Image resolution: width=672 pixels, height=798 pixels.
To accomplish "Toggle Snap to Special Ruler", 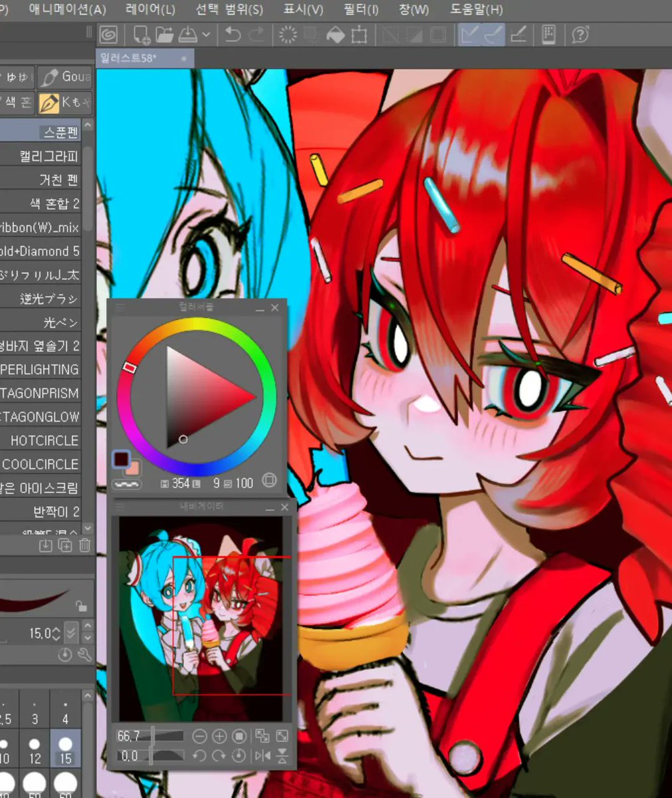I will coord(494,35).
